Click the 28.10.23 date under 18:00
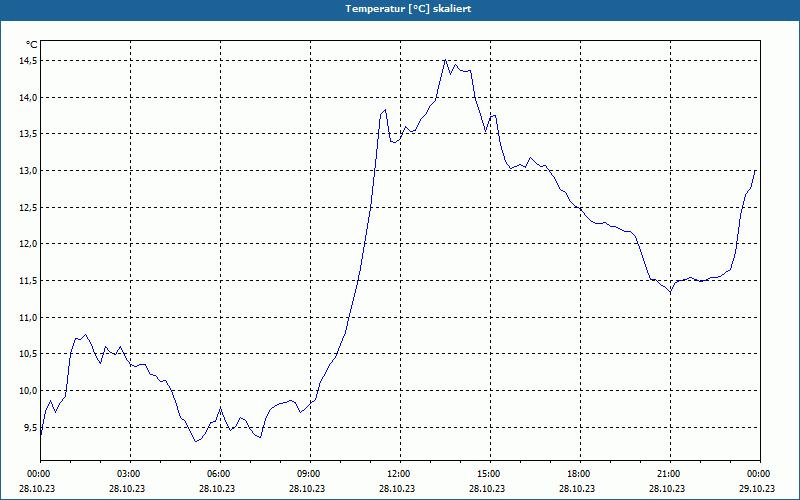Image resolution: width=800 pixels, height=500 pixels. point(577,488)
